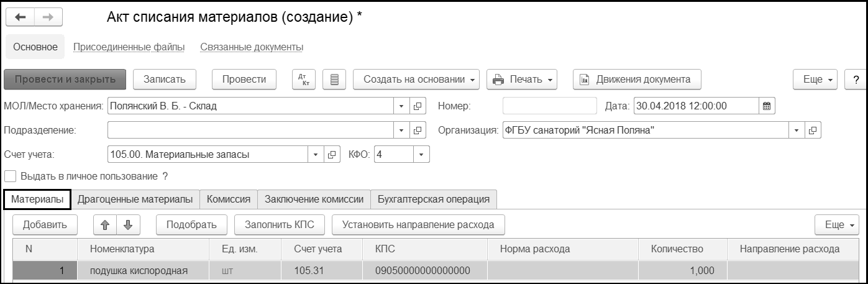This screenshot has width=868, height=284.
Task: Click the list report icon button
Action: click(334, 80)
